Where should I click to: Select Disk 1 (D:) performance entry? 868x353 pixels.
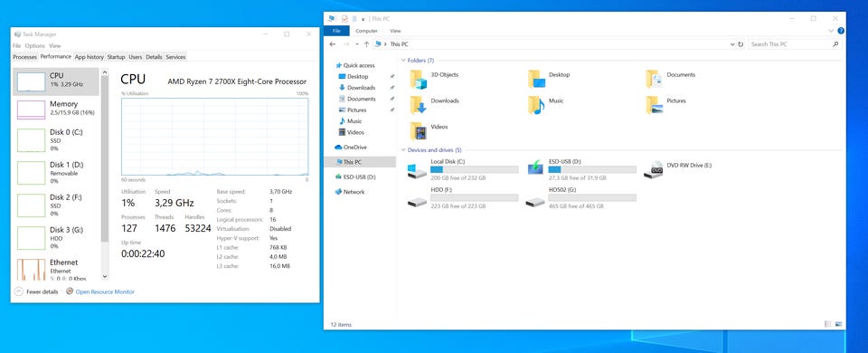55,173
